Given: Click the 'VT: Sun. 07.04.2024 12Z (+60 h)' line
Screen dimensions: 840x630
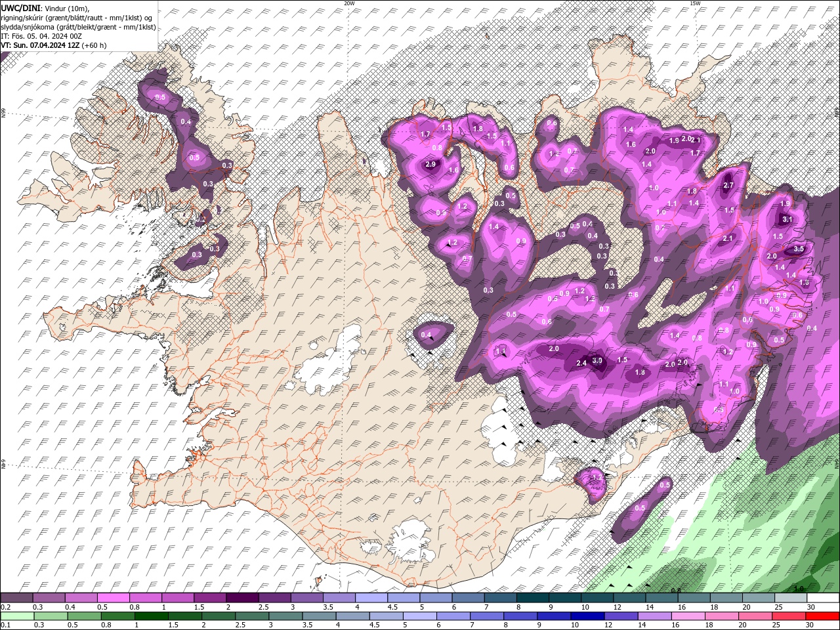Looking at the screenshot, I should (54, 45).
